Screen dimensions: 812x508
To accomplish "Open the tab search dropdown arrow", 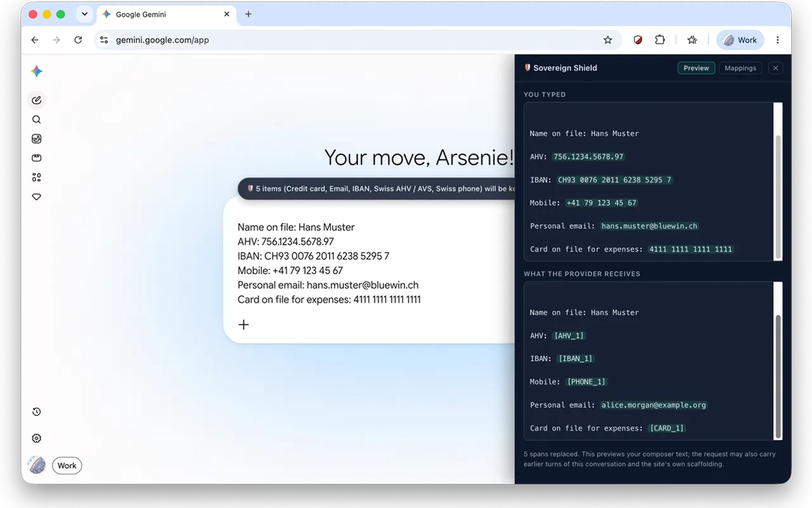I will (x=84, y=14).
